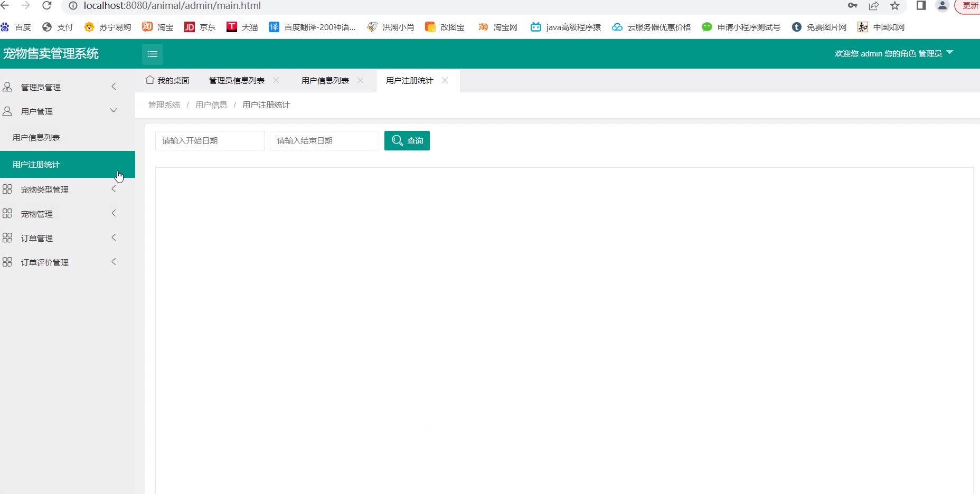980x494 pixels.
Task: Click the person icon beside 管理员管理
Action: coord(7,87)
